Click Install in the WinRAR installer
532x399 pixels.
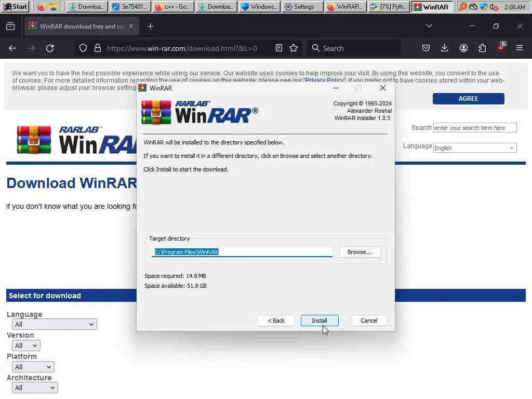tap(320, 320)
